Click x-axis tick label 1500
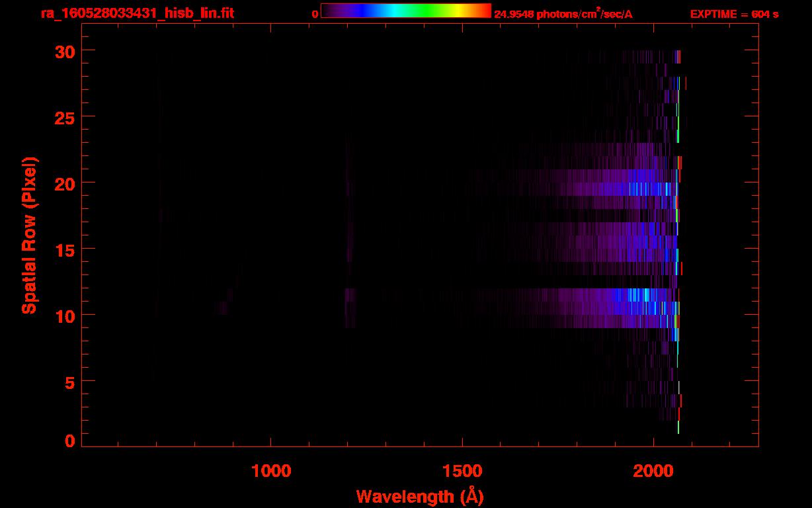Image resolution: width=812 pixels, height=508 pixels. (x=462, y=470)
